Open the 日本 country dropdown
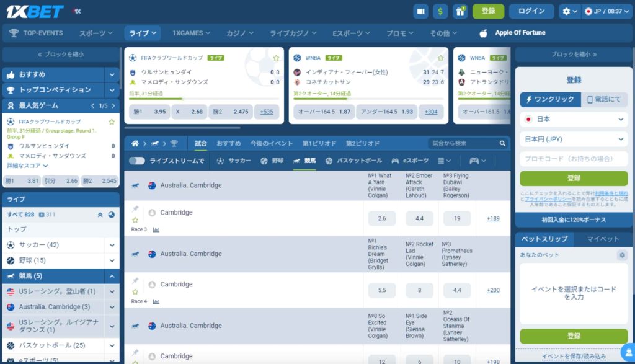635x364 pixels. 574,119
